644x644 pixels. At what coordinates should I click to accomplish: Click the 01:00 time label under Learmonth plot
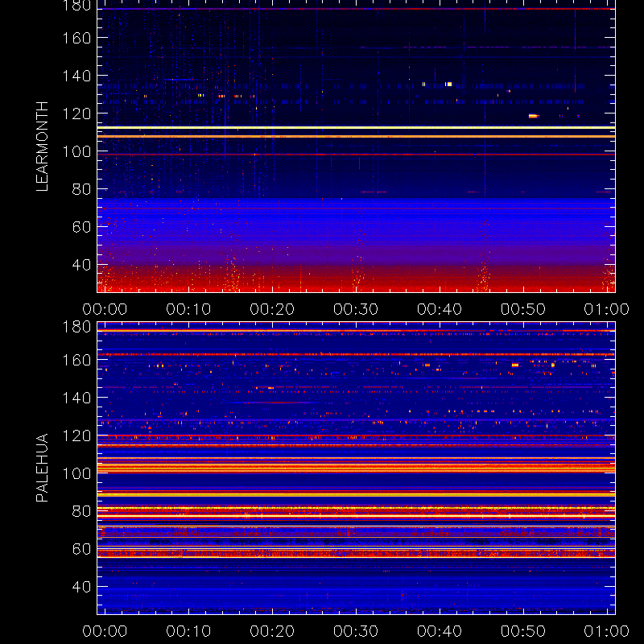pos(607,309)
